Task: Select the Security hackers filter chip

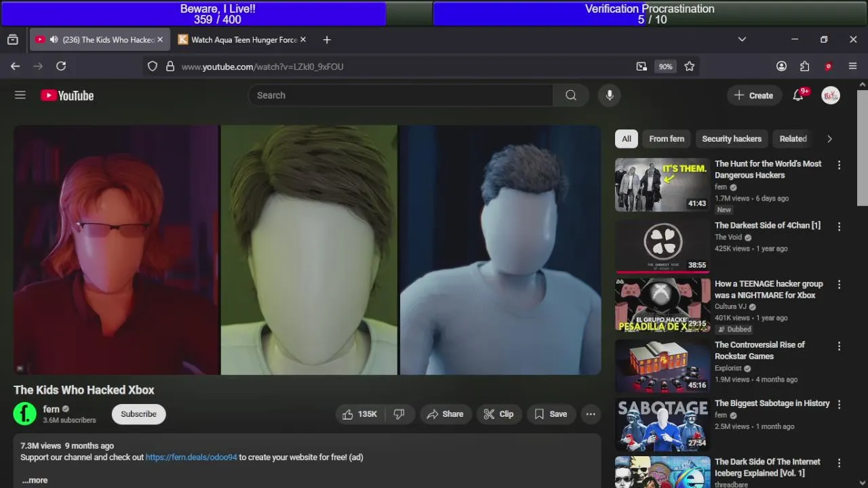Action: [732, 139]
